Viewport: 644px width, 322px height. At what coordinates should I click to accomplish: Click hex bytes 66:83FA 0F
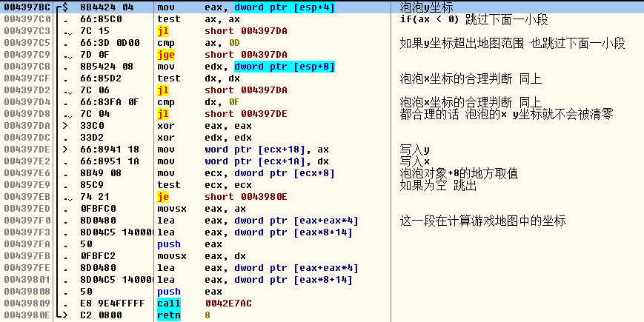(x=110, y=102)
